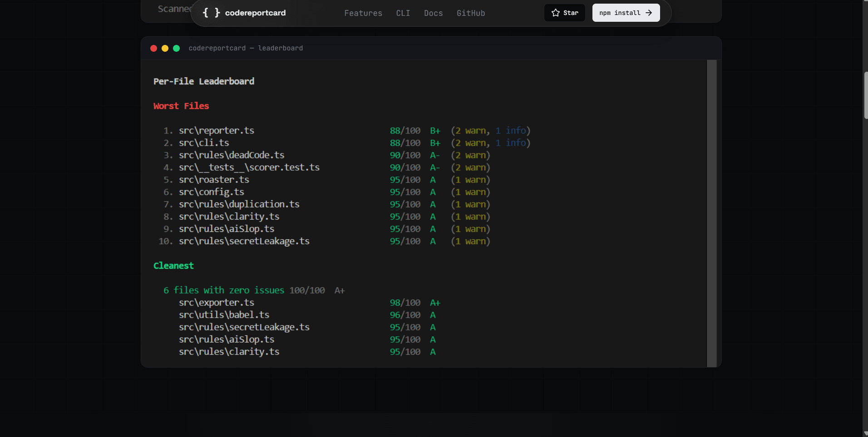
Task: Click the npm install button
Action: (626, 13)
